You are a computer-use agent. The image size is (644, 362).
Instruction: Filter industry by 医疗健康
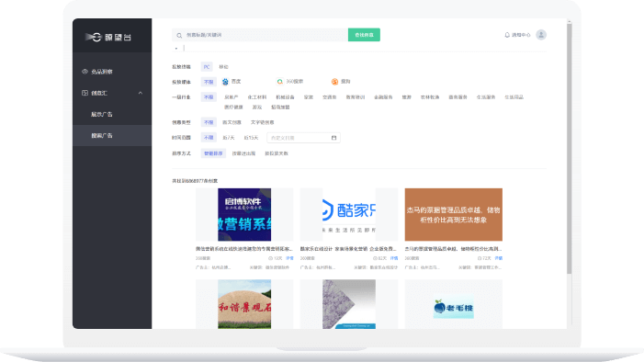(233, 107)
